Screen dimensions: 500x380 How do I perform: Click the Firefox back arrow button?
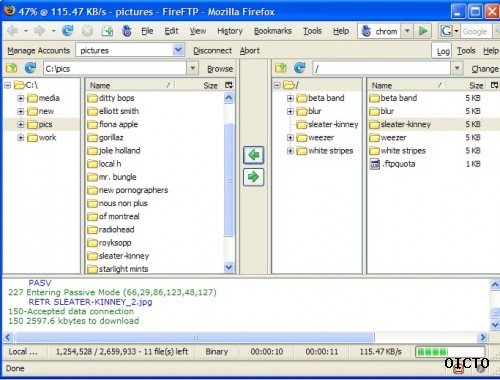pos(13,31)
